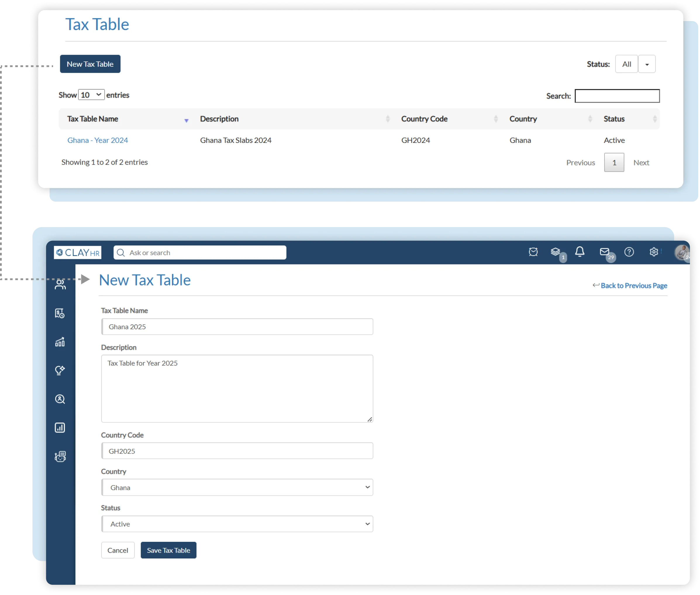Click the user profile avatar
The image size is (700, 595).
(x=682, y=252)
